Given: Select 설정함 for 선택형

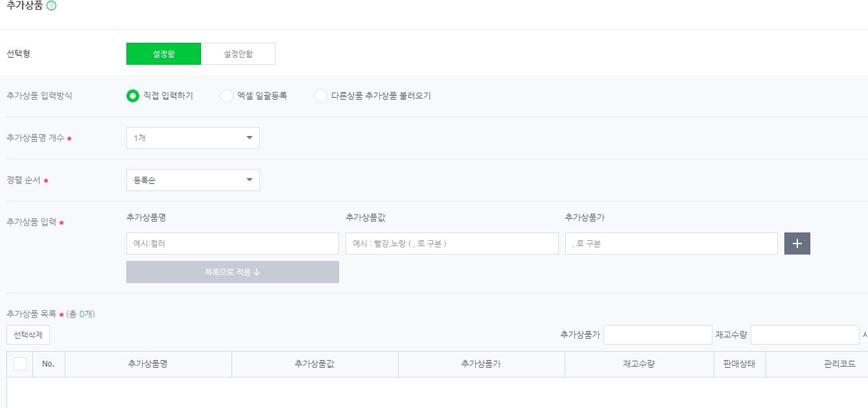Looking at the screenshot, I should tap(163, 54).
